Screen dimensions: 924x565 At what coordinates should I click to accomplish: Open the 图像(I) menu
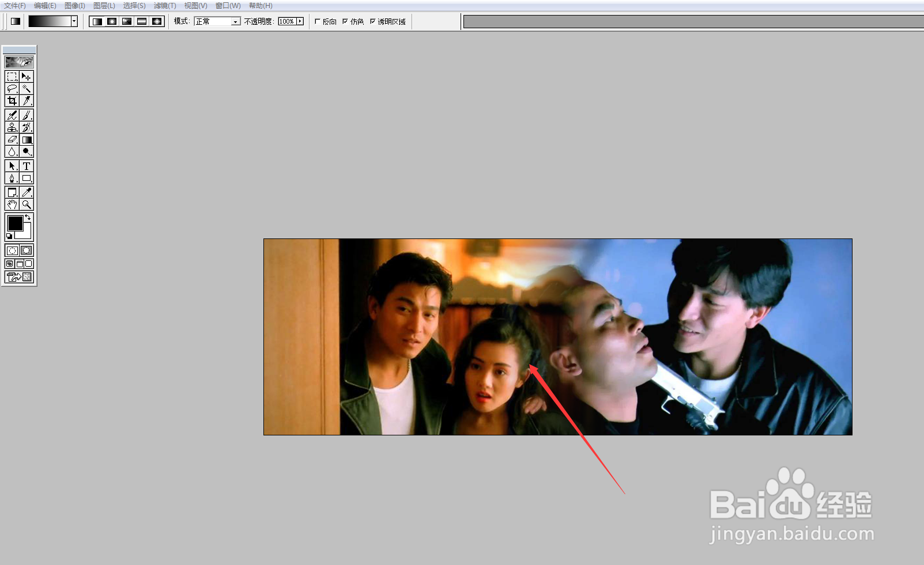(x=75, y=6)
